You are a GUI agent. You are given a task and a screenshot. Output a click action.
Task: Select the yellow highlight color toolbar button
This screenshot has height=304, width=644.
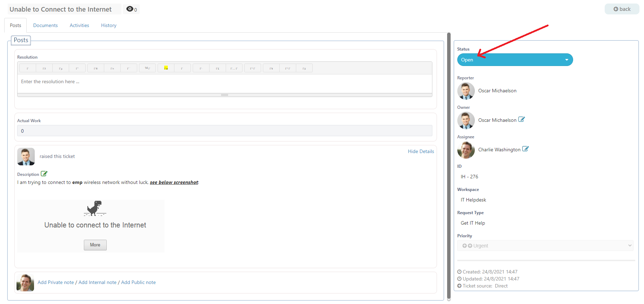(x=166, y=68)
